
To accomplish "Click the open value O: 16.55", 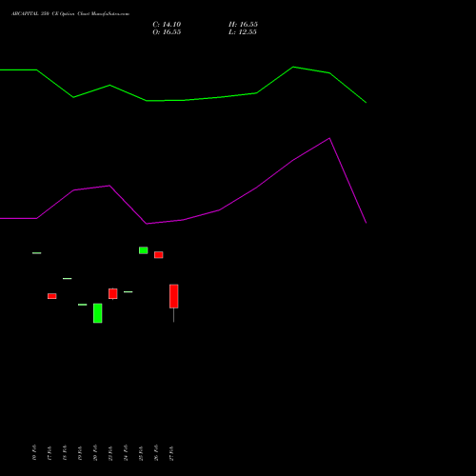I will tap(167, 32).
